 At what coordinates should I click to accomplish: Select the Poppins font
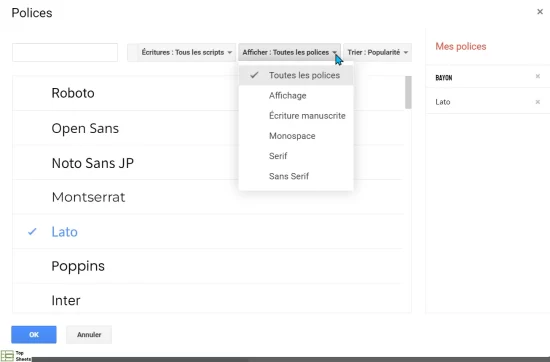[208, 266]
